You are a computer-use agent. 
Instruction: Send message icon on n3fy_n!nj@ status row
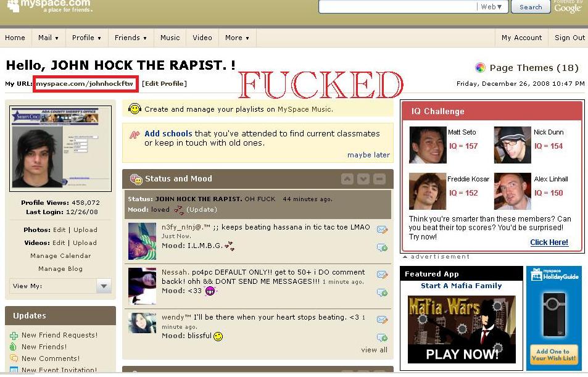click(x=382, y=230)
